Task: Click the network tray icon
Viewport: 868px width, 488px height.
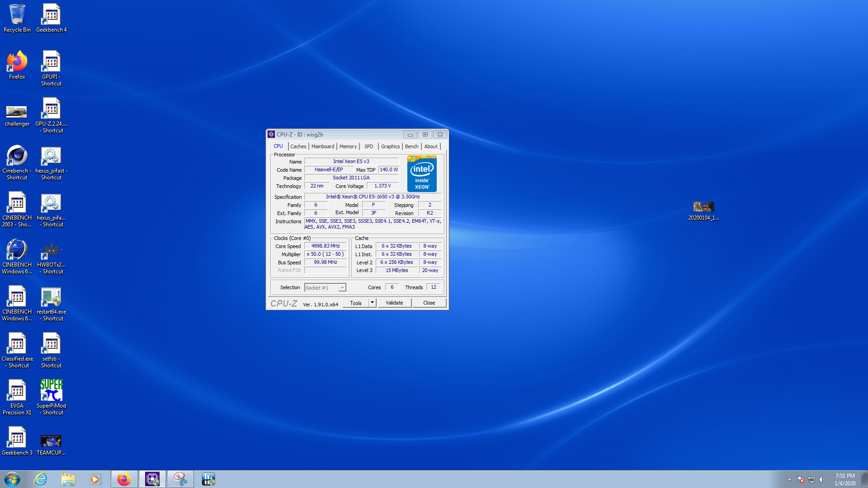Action: [811, 479]
